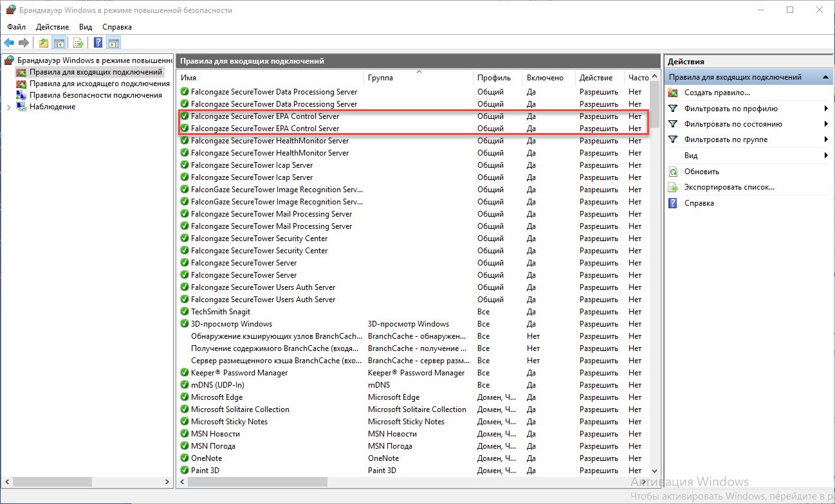The width and height of the screenshot is (835, 504).
Task: Sort rules by the Включено column header
Action: pos(549,77)
